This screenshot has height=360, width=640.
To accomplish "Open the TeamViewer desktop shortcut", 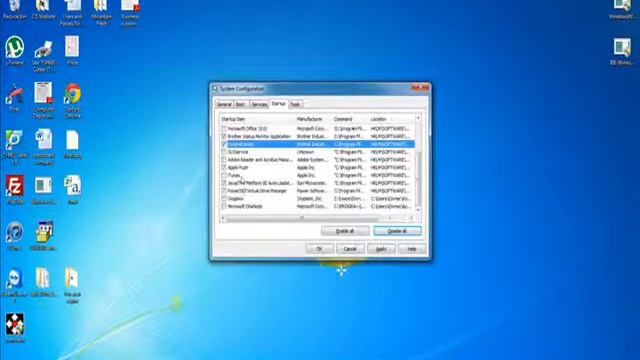I will [x=15, y=279].
